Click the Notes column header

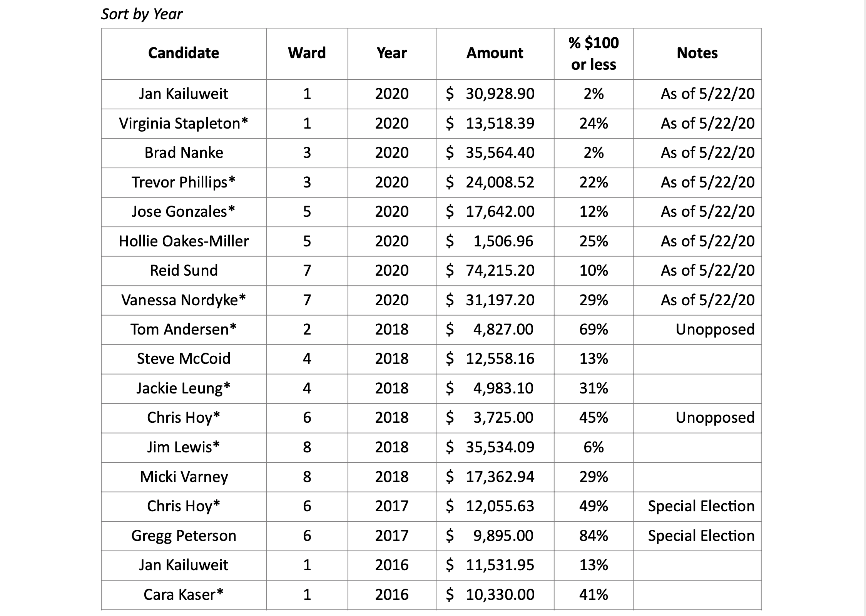click(x=697, y=53)
